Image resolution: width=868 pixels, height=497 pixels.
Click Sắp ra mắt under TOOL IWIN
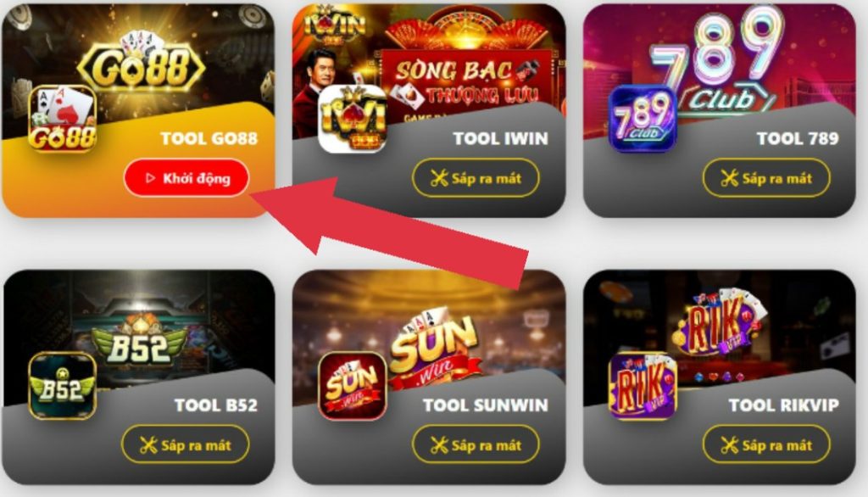pos(476,178)
